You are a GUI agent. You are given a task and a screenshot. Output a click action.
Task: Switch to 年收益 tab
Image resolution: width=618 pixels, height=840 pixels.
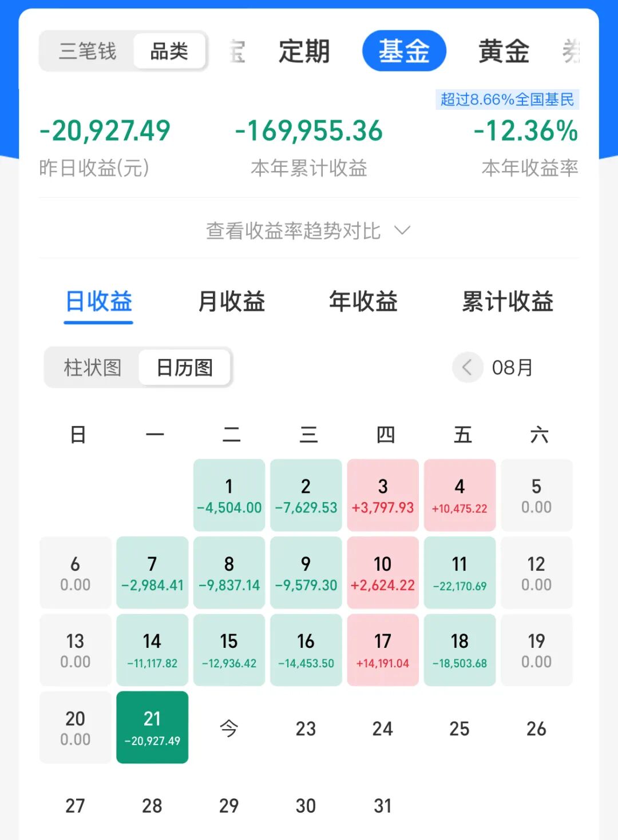363,301
